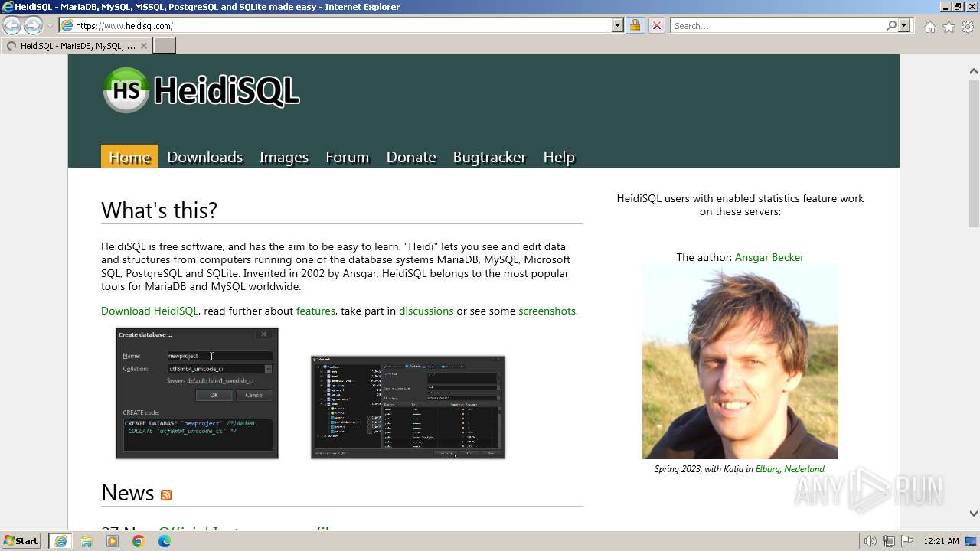Click the discussions link
980x551 pixels.
click(426, 311)
